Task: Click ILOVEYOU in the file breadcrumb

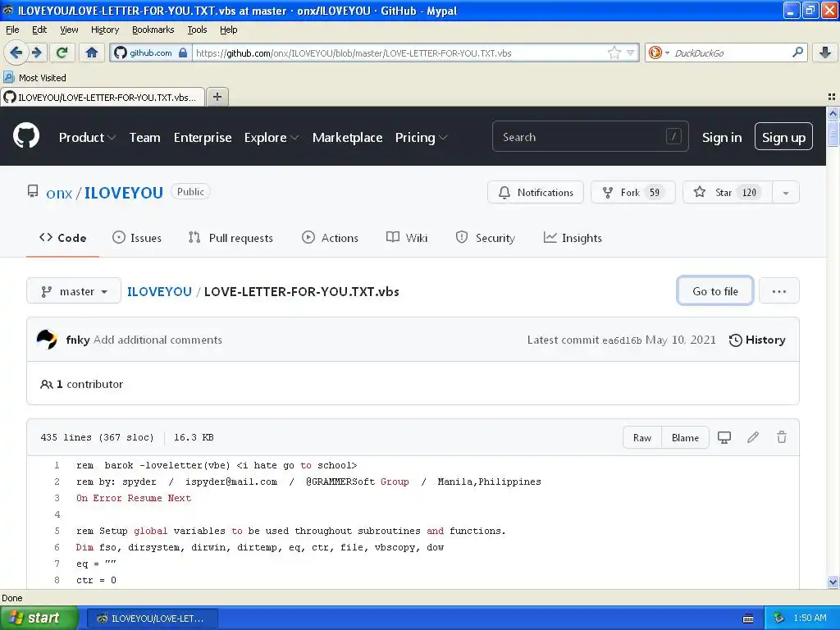Action: (159, 291)
